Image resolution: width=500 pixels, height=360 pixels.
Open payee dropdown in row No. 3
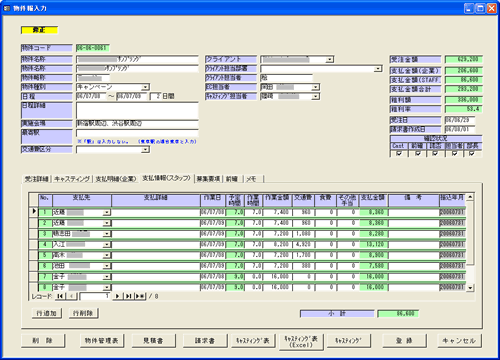tap(107, 234)
